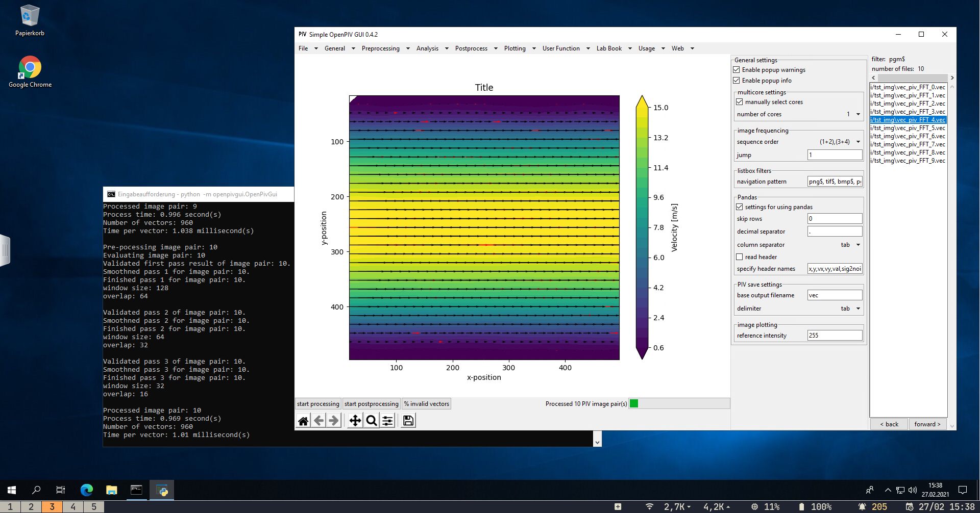Viewport: 980px width, 513px height.
Task: Disable the Enable popup warnings checkbox
Action: (x=737, y=70)
